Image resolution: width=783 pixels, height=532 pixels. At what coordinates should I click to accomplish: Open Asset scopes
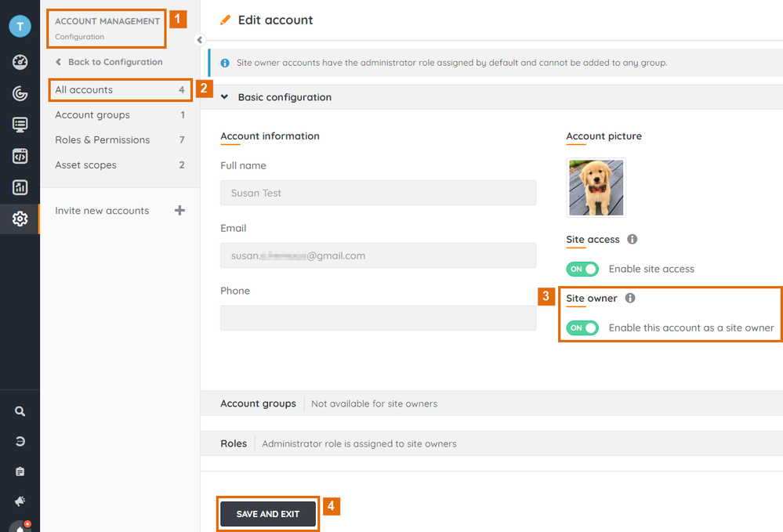(x=85, y=165)
